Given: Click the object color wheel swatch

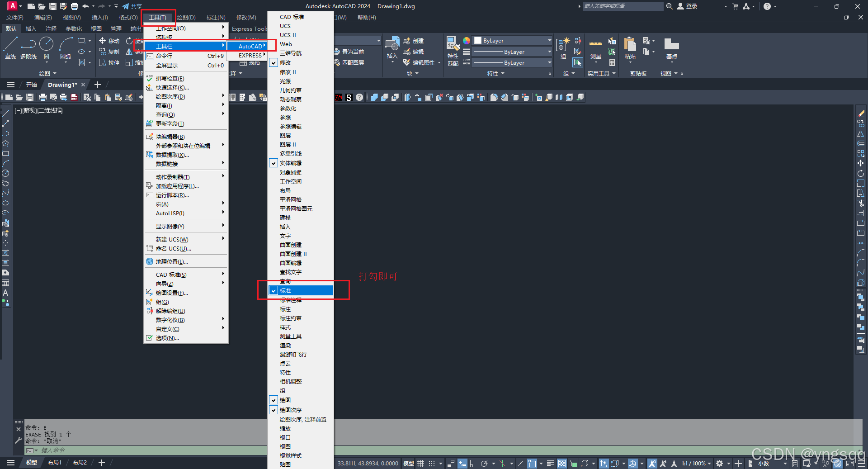Looking at the screenshot, I should click(x=466, y=41).
